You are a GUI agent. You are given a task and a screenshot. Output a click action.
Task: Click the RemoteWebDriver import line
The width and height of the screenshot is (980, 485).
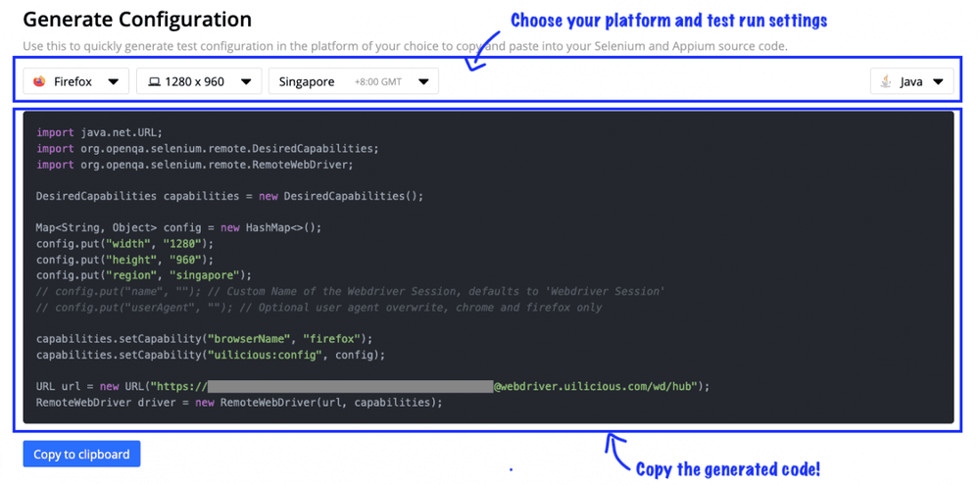pos(195,165)
